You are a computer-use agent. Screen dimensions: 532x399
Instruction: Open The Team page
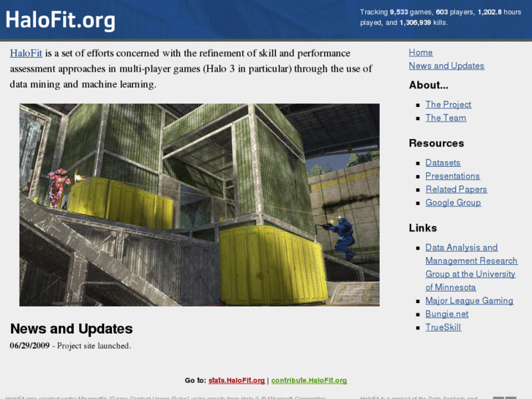pyautogui.click(x=446, y=118)
